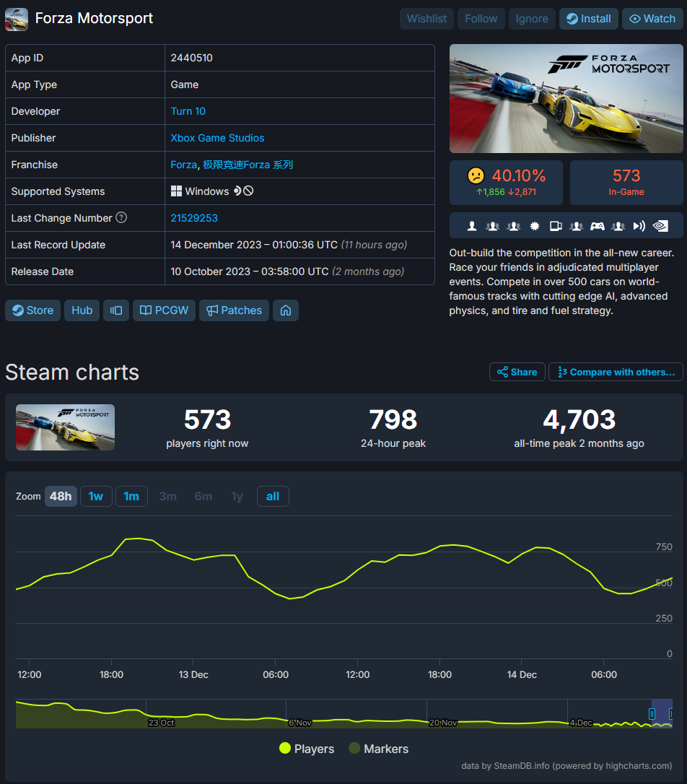Image resolution: width=687 pixels, height=784 pixels.
Task: Toggle the Players series in legend
Action: click(307, 749)
